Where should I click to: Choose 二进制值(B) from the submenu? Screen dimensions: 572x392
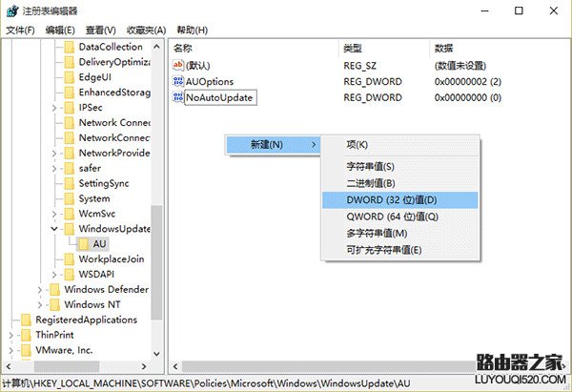click(399, 183)
